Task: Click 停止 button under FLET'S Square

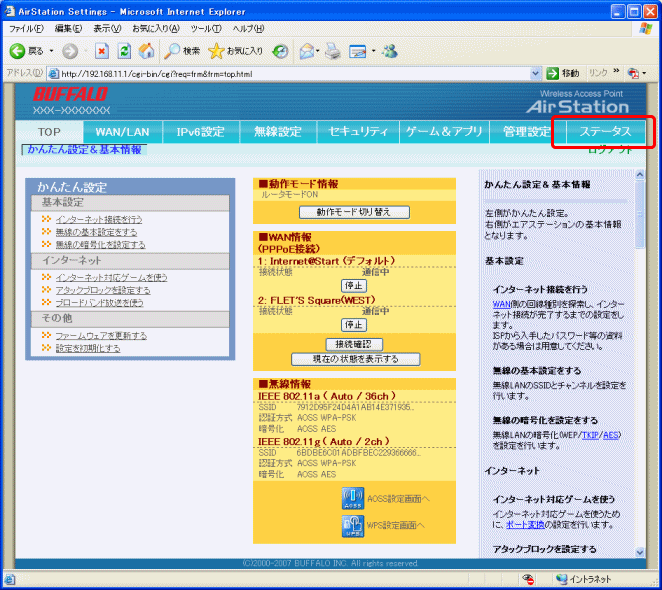Action: (354, 325)
